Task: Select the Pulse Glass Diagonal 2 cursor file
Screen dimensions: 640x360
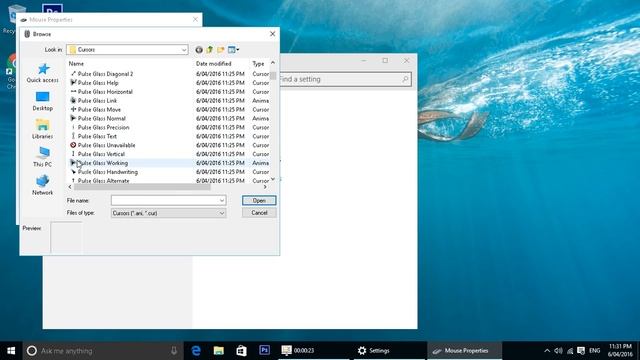Action: point(105,74)
